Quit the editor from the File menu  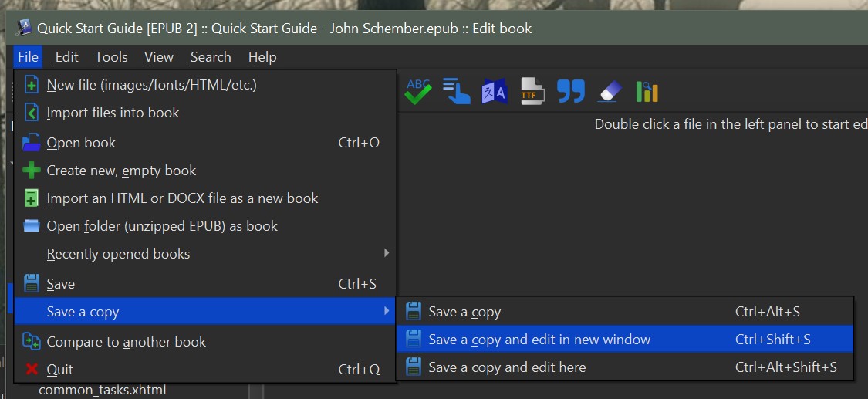pos(60,370)
